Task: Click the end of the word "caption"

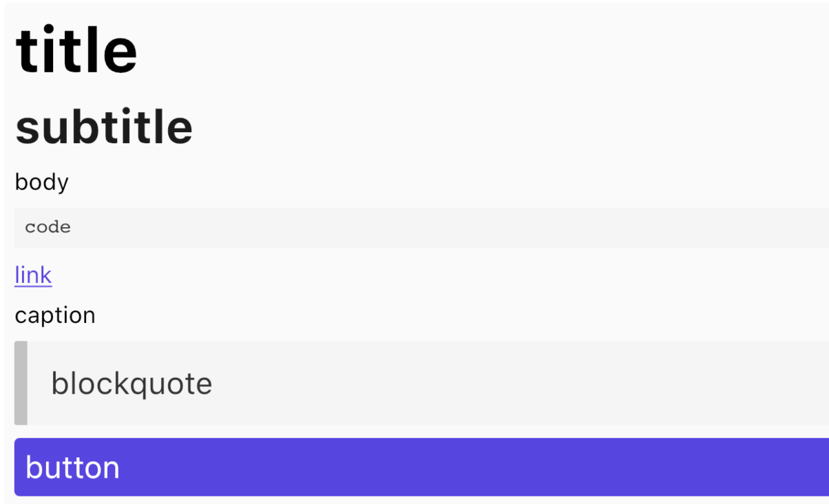Action: pyautogui.click(x=94, y=315)
